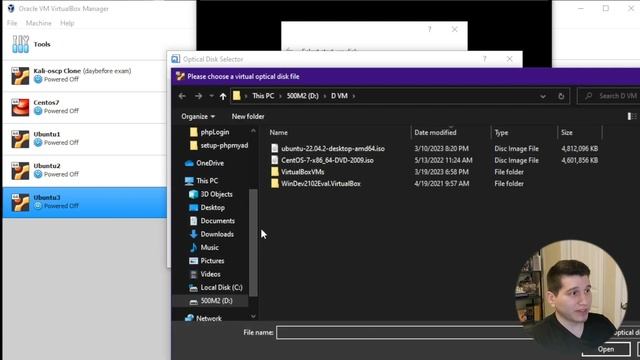
Task: Click the New folder button
Action: [x=248, y=117]
